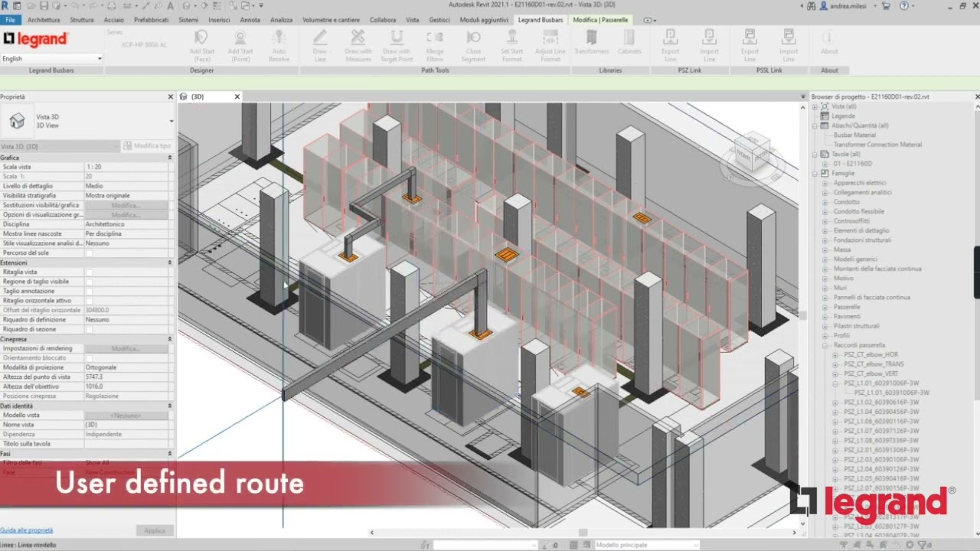Switch to the Legrand Busbars tab
Image resolution: width=980 pixels, height=551 pixels.
point(541,20)
